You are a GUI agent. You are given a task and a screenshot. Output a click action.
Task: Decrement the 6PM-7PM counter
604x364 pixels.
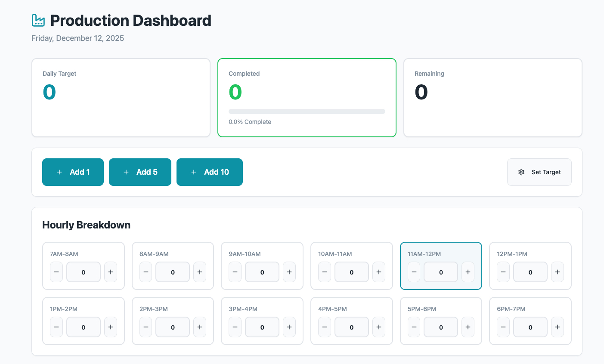tap(503, 327)
